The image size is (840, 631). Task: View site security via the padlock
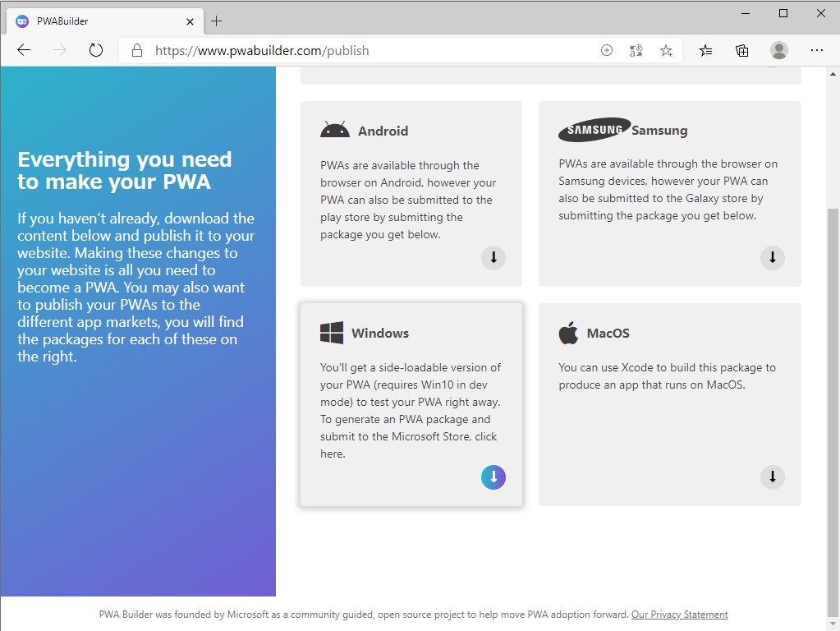(136, 50)
